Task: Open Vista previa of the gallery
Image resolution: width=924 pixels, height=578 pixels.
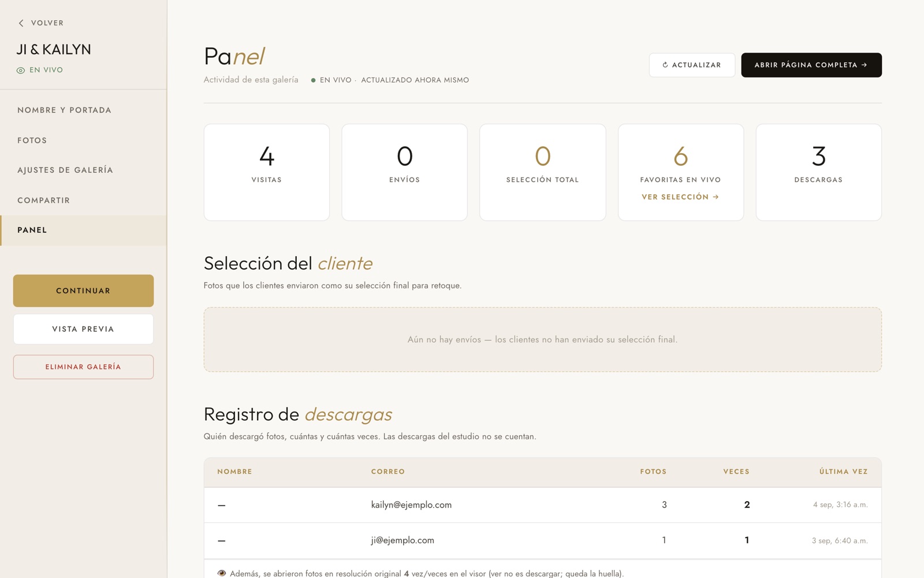Action: click(x=83, y=329)
